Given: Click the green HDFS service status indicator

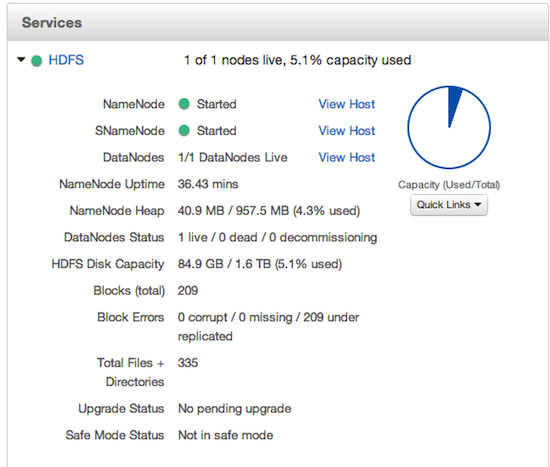Looking at the screenshot, I should click(36, 61).
